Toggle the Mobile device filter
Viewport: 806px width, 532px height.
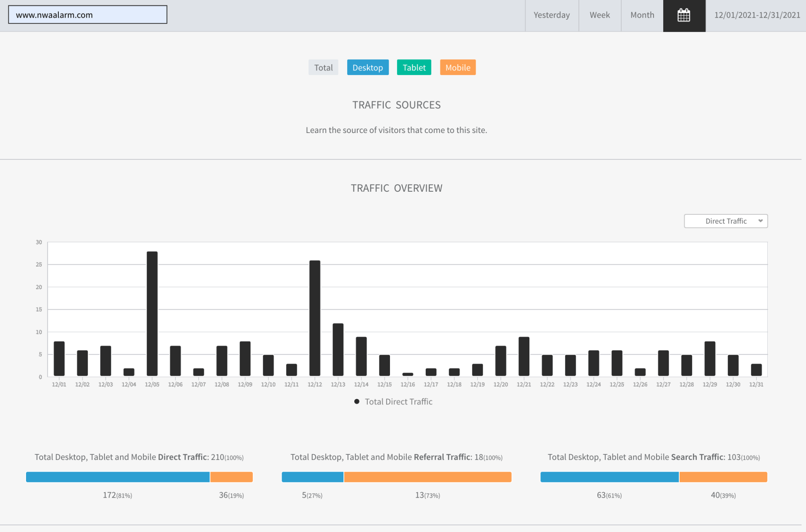point(458,68)
